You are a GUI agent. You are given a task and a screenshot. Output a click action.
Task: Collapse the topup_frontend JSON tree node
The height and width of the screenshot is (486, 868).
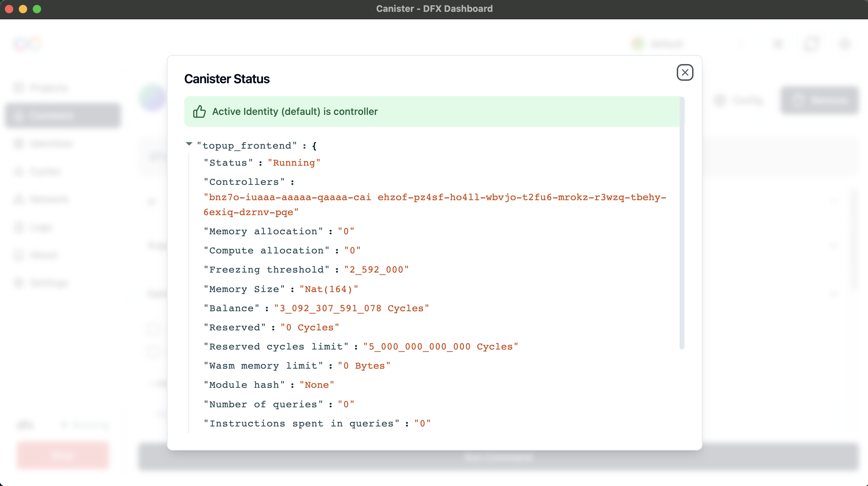click(189, 144)
